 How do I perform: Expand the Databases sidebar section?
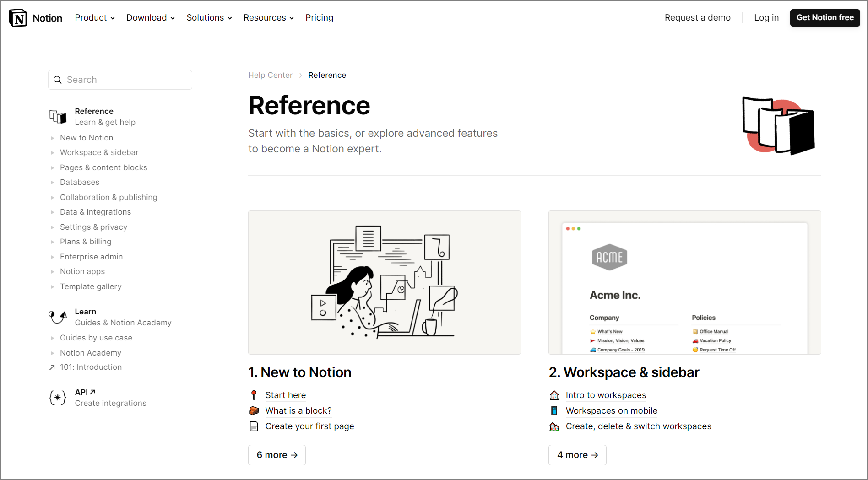pyautogui.click(x=53, y=182)
